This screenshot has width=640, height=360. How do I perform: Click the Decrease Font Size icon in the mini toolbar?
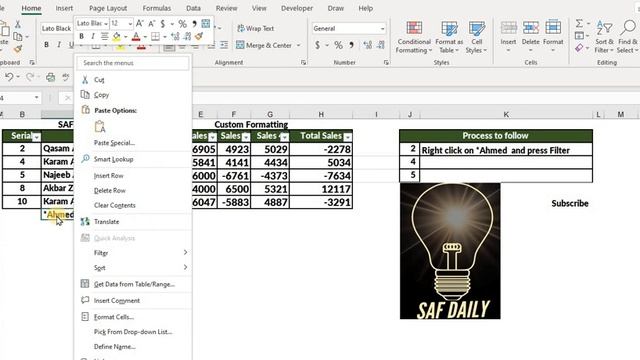[x=151, y=24]
